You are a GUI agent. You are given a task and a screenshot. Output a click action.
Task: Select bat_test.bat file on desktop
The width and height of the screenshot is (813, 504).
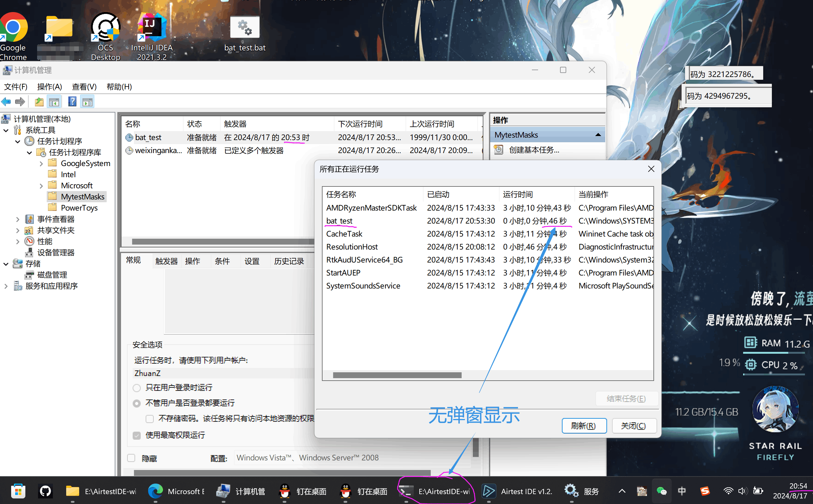tap(245, 34)
